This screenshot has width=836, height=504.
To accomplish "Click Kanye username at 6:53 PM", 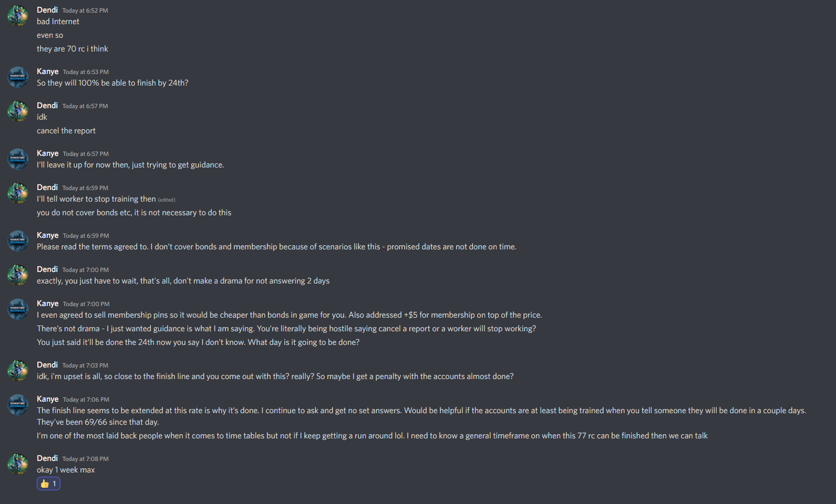I will 48,71.
